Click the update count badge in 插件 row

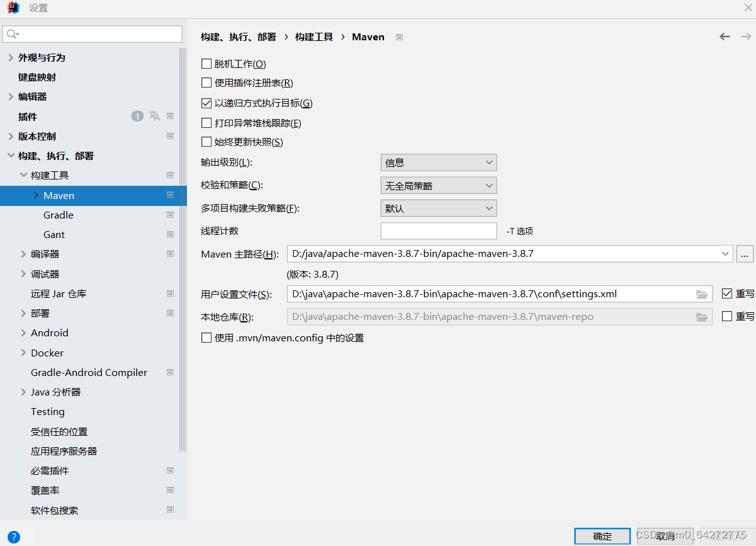pyautogui.click(x=137, y=116)
